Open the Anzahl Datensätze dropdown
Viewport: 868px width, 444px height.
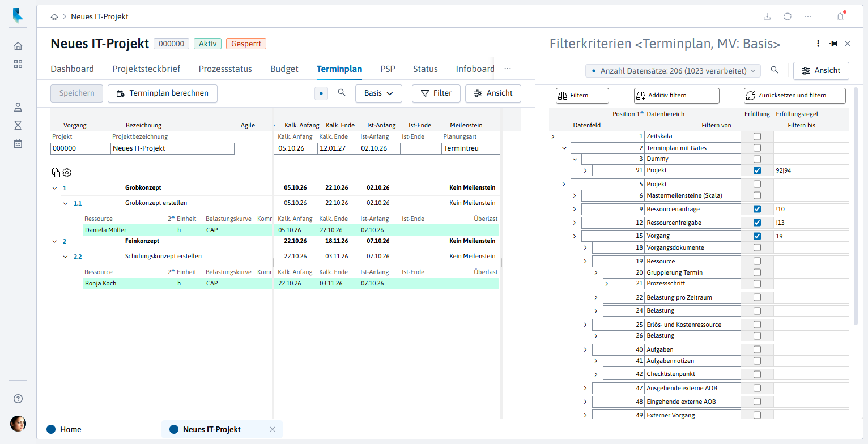click(673, 71)
